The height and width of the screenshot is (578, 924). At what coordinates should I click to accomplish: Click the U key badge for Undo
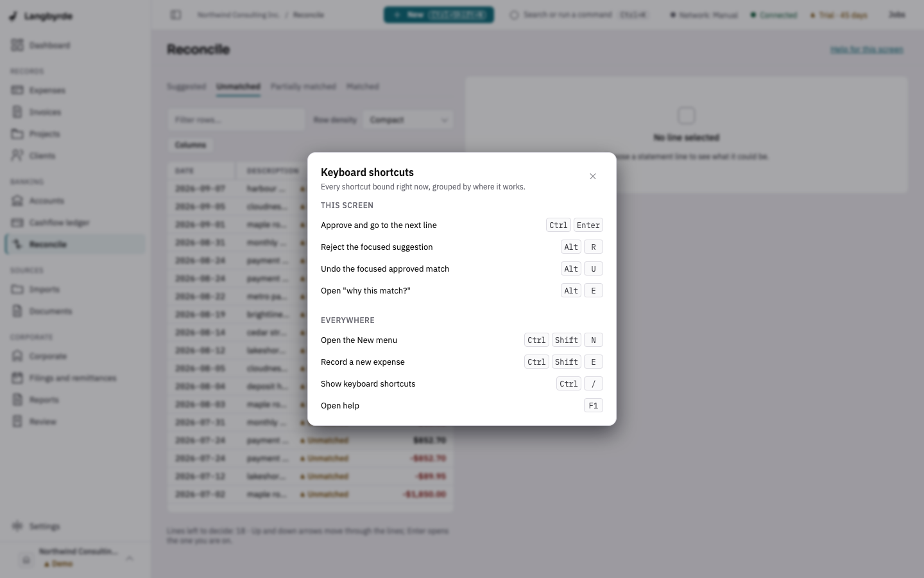tap(594, 268)
